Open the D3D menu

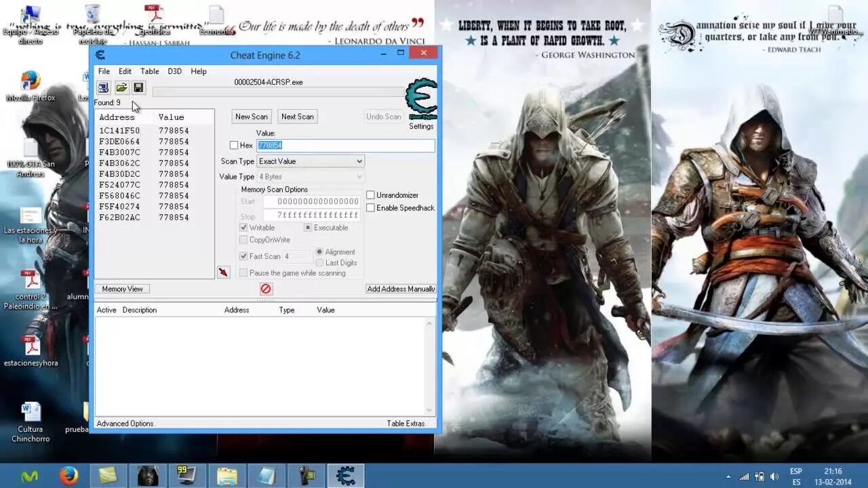pos(174,71)
